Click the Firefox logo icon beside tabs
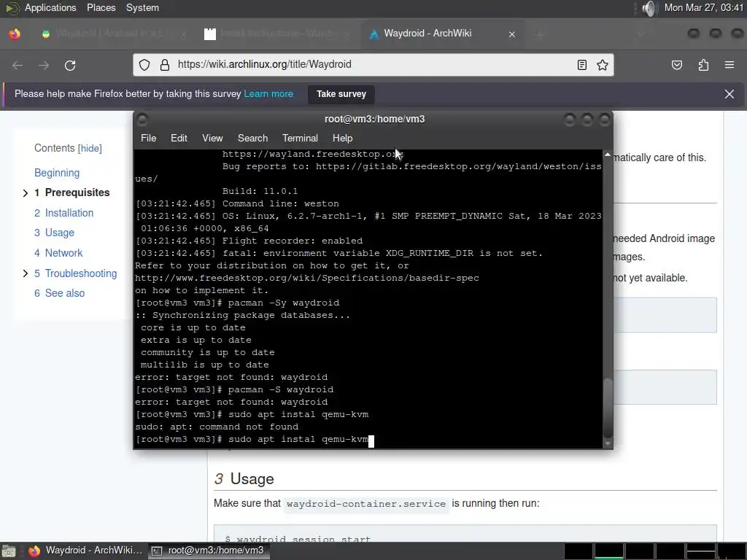Viewport: 747px width, 560px height. point(15,34)
